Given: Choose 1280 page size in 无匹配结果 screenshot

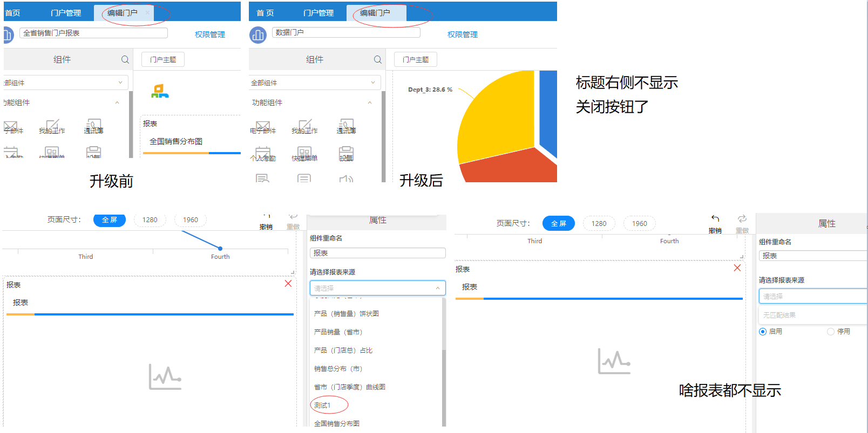Looking at the screenshot, I should tap(599, 223).
